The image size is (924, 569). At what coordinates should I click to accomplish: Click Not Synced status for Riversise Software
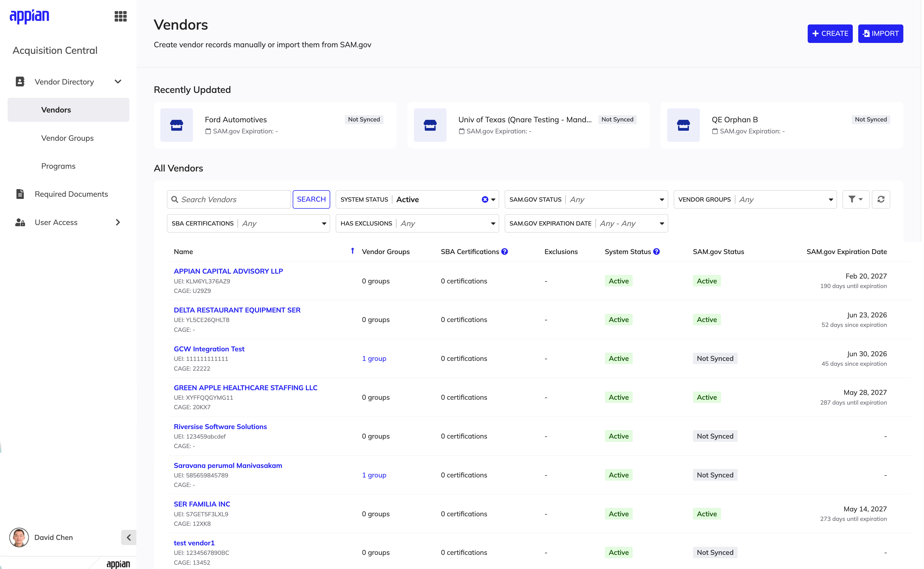coord(715,436)
